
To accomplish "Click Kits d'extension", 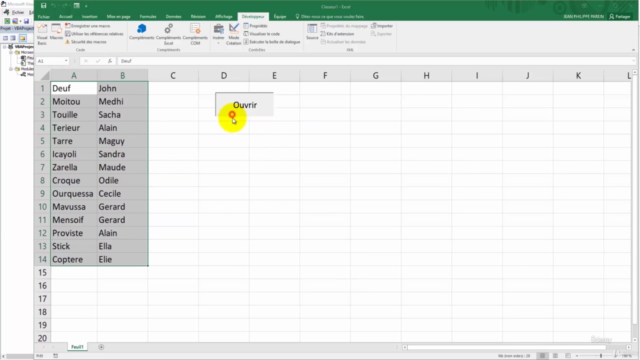I will [338, 34].
